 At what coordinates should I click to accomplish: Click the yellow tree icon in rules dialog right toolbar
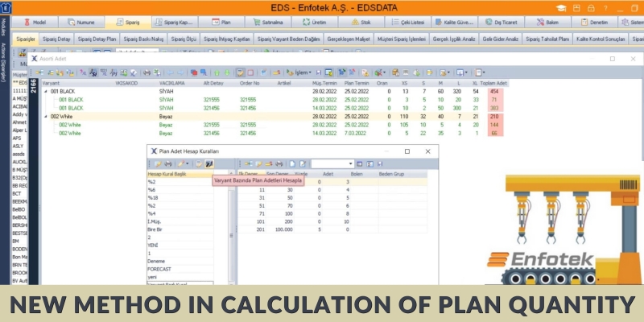point(249,164)
